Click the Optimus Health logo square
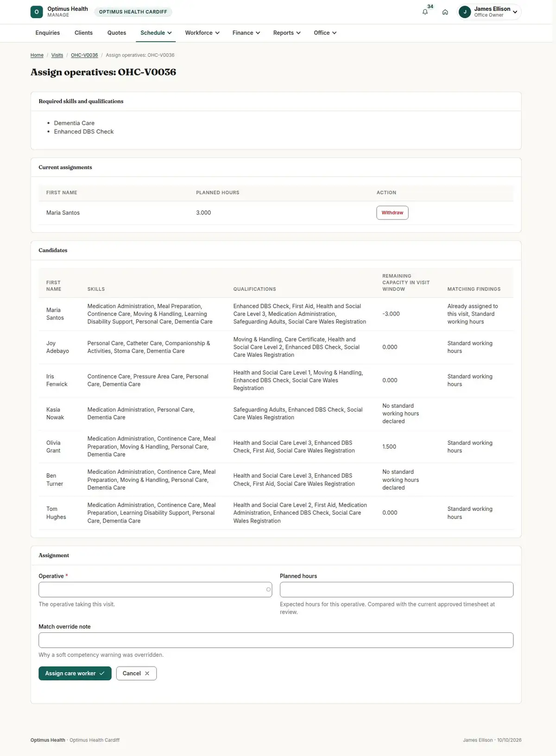 coord(37,12)
